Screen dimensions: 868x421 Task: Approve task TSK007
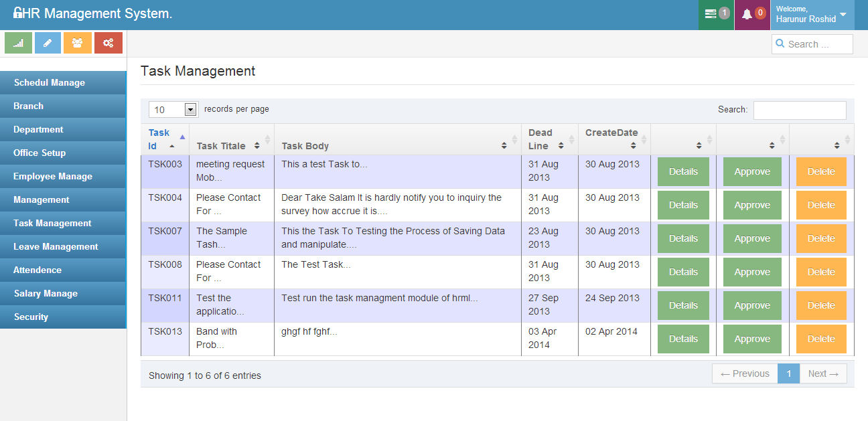click(752, 238)
